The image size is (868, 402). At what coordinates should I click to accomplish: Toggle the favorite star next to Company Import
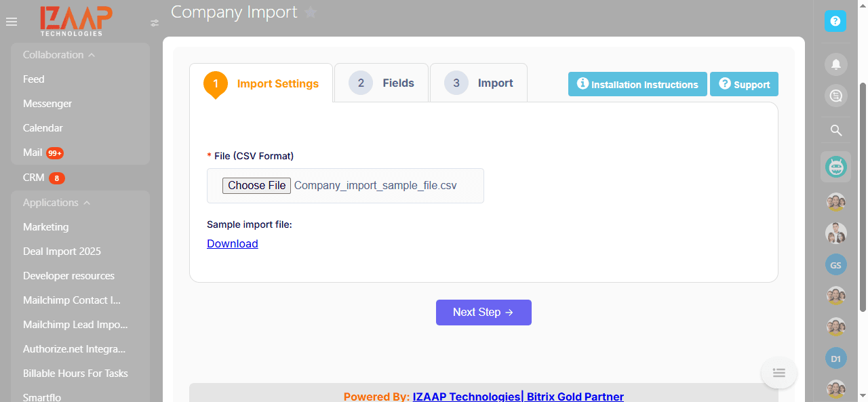[x=311, y=12]
